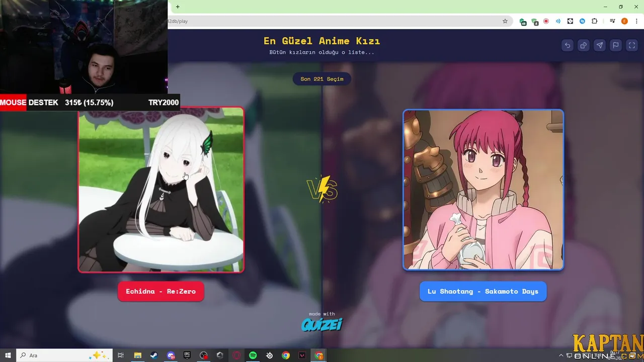Click the 'Son 221 Seçim' counter badge
Screen dimensions: 644x362
tap(322, 79)
